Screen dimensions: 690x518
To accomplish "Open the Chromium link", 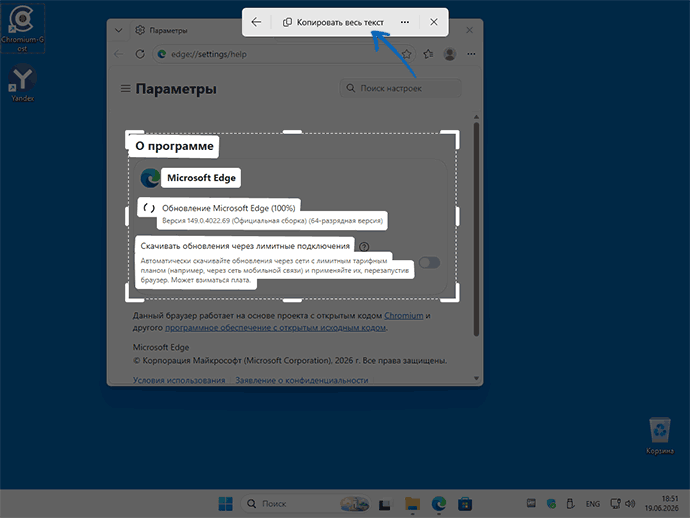I will click(404, 316).
